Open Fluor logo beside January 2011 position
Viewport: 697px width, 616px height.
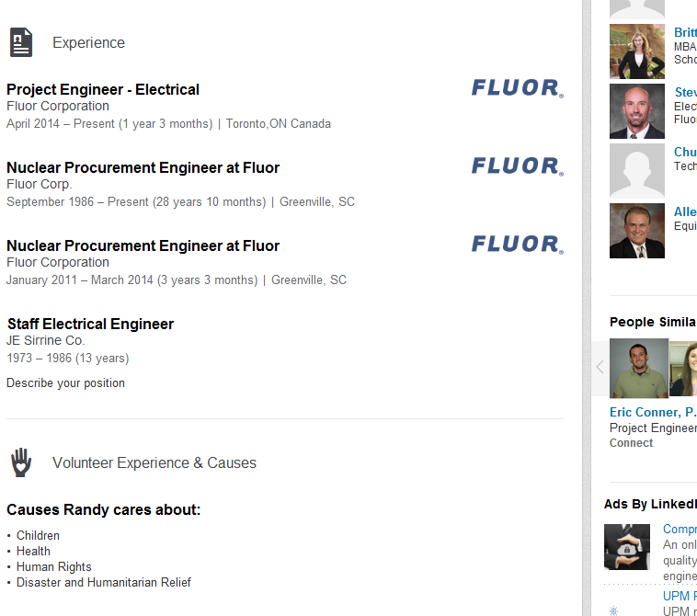(518, 245)
